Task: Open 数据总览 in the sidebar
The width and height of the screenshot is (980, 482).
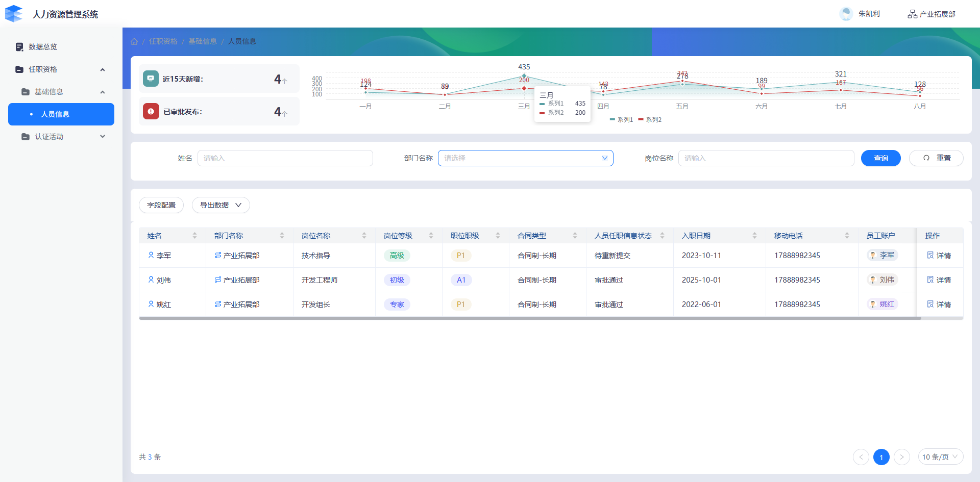Action: point(43,47)
